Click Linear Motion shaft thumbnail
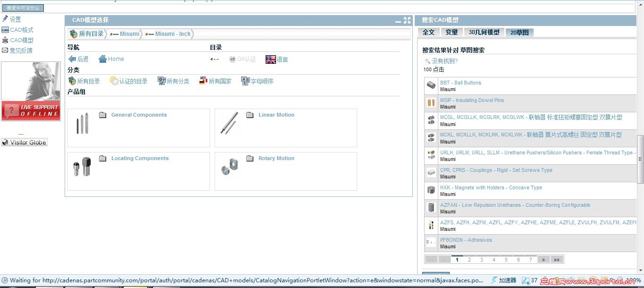The image size is (644, 288). point(229,123)
